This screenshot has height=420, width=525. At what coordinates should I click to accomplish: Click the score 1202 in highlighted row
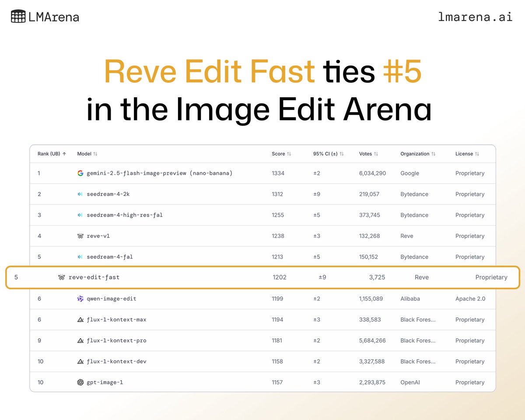(x=280, y=277)
